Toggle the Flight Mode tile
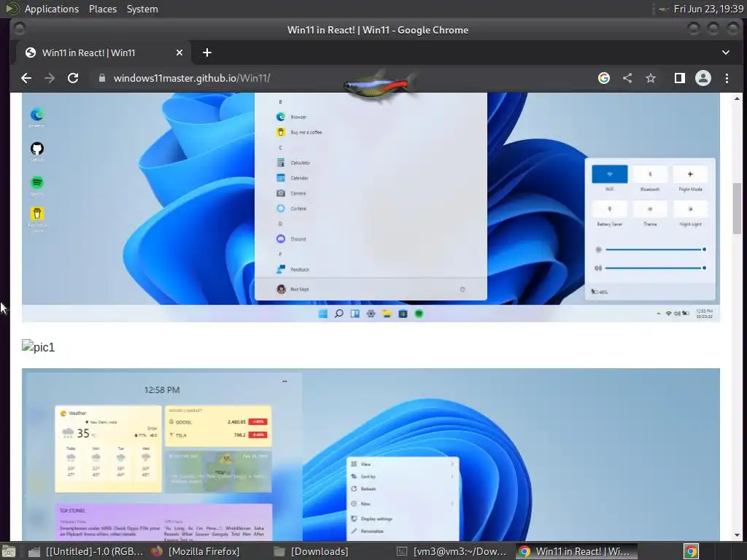Viewport: 747px width, 560px height. [x=690, y=174]
